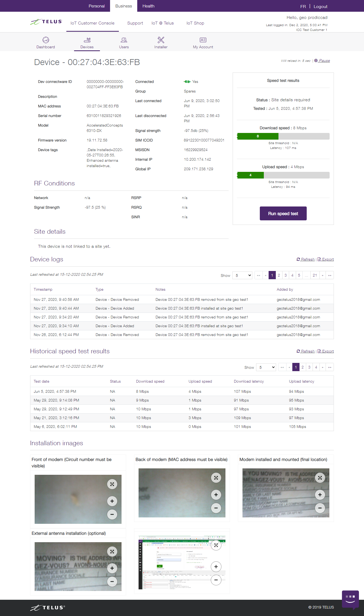Go to page 3 of Device logs
This screenshot has width=364, height=616.
pos(286,275)
